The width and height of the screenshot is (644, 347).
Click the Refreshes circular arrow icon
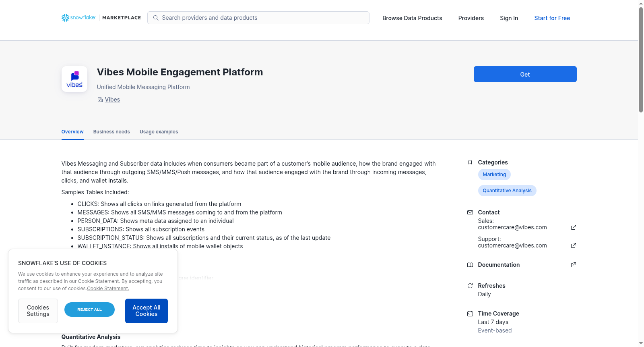470,286
